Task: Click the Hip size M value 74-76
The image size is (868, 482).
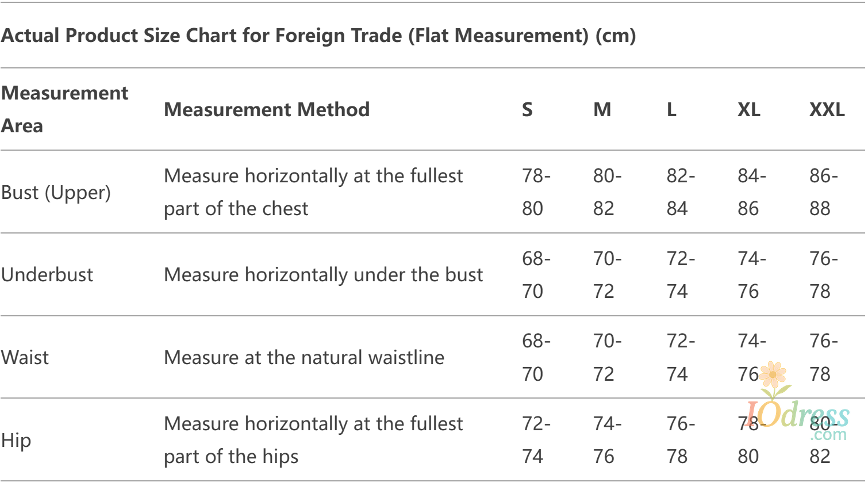Action: coord(606,441)
